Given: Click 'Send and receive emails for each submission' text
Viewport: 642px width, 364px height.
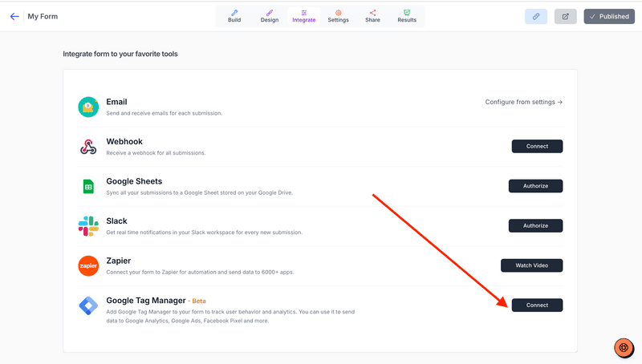Looking at the screenshot, I should (x=165, y=113).
